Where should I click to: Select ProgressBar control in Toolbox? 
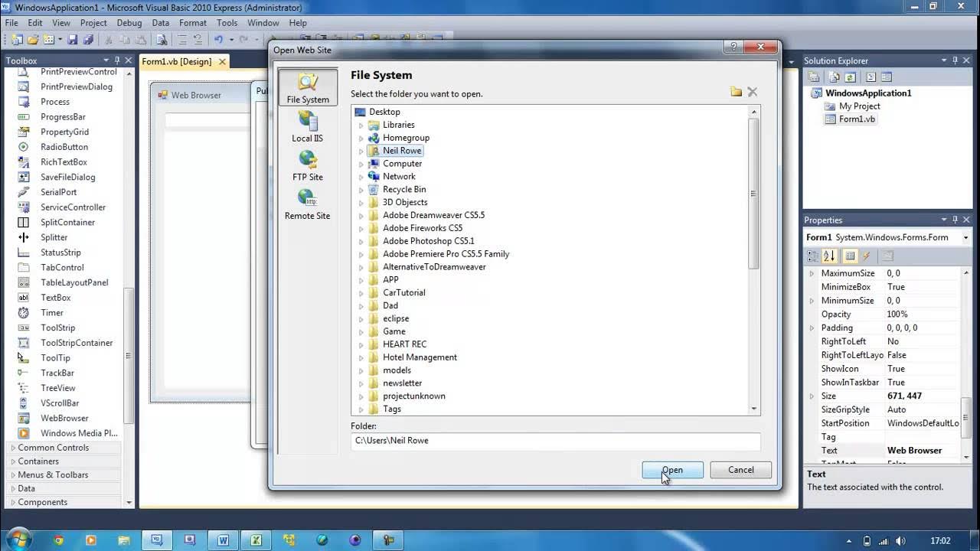[63, 117]
